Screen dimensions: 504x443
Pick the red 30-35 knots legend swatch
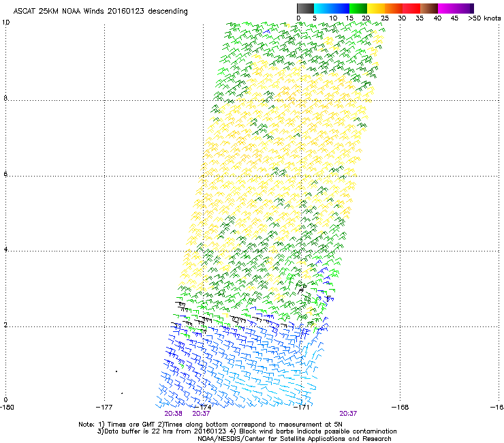pyautogui.click(x=411, y=8)
